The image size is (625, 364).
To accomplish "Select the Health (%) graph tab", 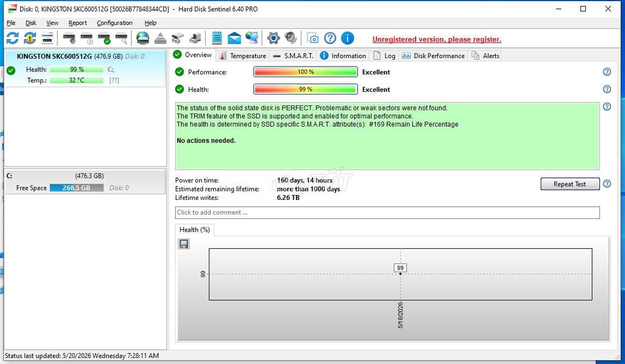I will [195, 230].
